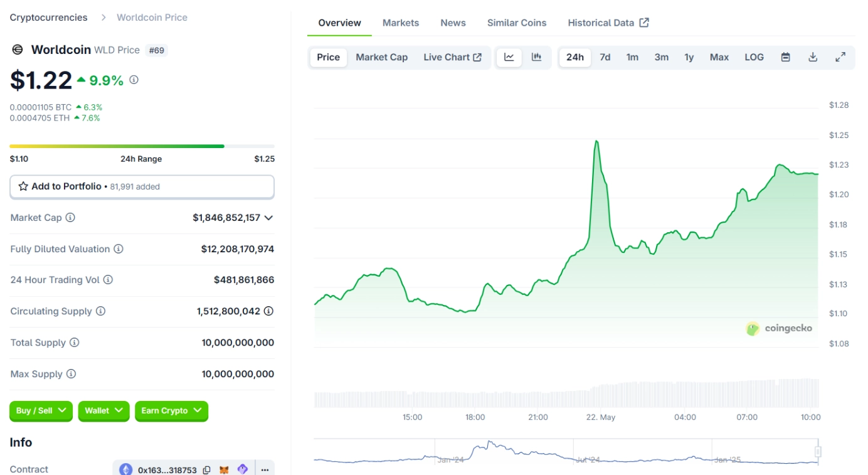Open the Buy / Sell dropdown
868x475 pixels.
(41, 411)
